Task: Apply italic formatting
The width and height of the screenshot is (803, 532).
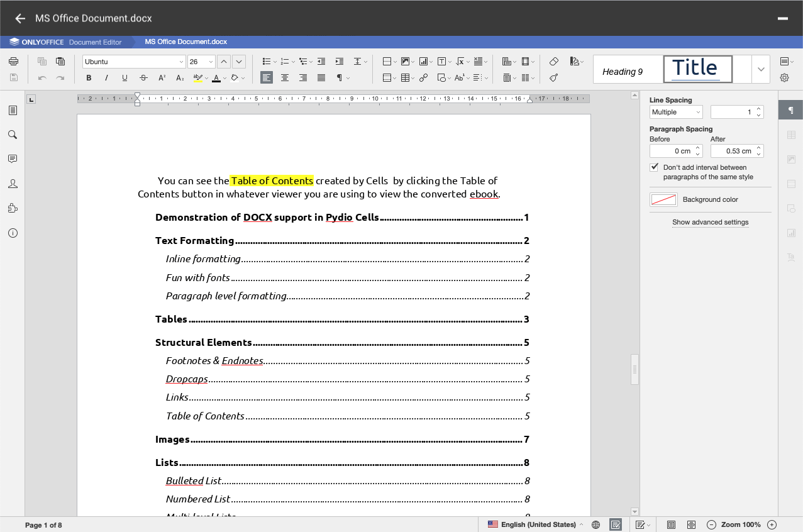Action: 106,78
